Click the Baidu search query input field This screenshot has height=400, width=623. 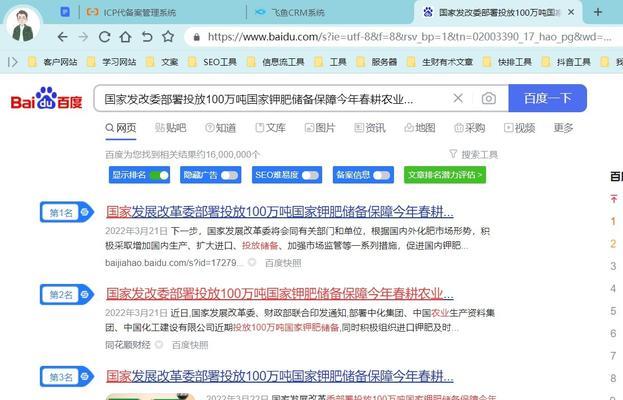click(272, 99)
